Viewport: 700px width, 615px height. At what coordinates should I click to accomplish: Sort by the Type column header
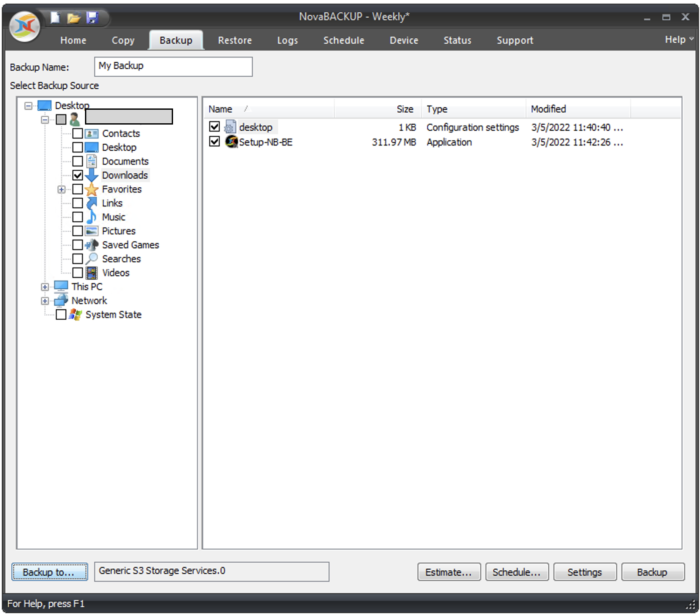coord(474,109)
